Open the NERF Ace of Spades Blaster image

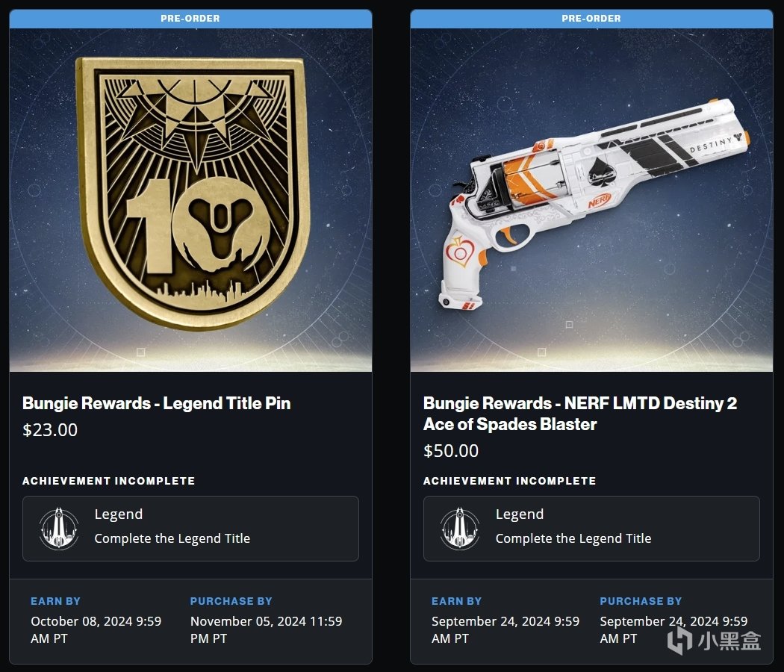591,200
